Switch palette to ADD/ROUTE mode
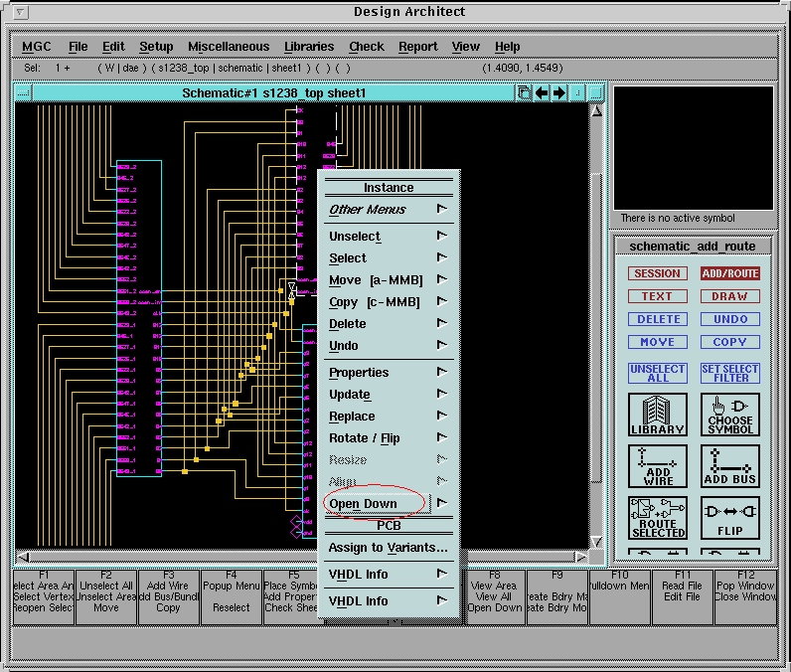Image resolution: width=791 pixels, height=672 pixels. pos(729,273)
